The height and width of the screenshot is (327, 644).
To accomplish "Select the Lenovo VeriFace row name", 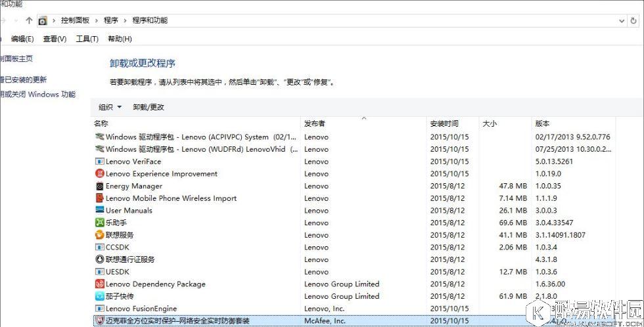I will [x=133, y=162].
